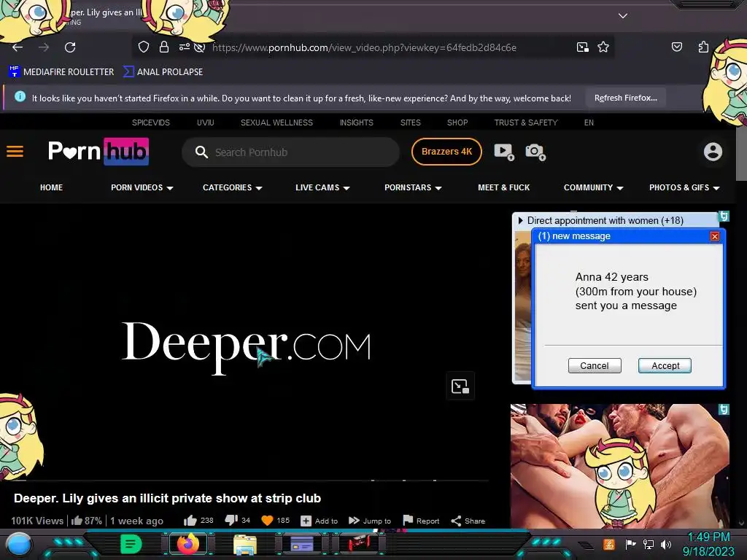Open the SITES top link
747x560 pixels.
pyautogui.click(x=410, y=122)
